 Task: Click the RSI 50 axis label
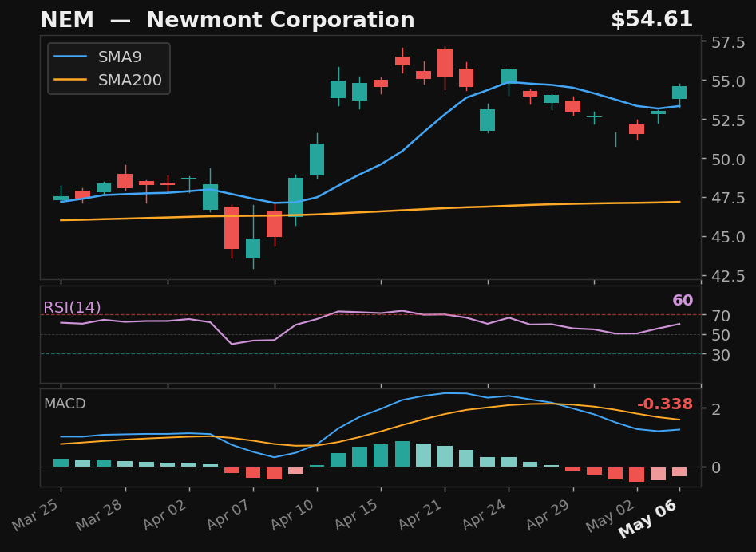point(721,335)
